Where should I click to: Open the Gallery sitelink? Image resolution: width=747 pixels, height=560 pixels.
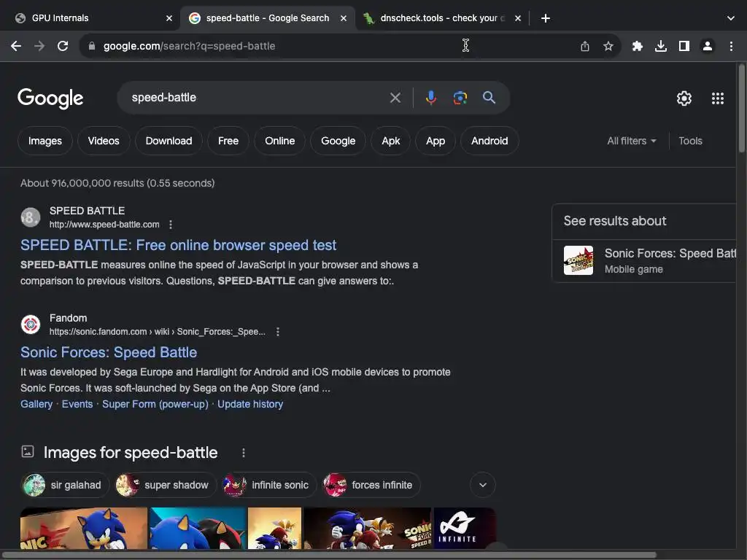point(36,404)
